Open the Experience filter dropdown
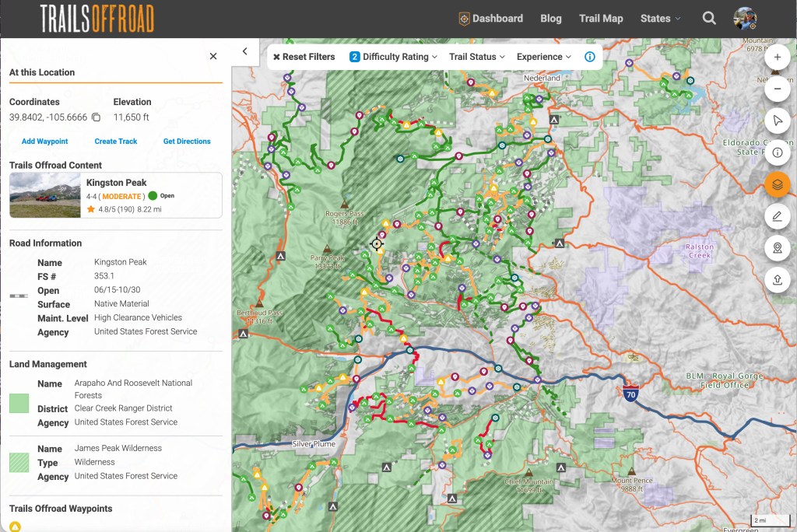Image resolution: width=797 pixels, height=532 pixels. 544,57
